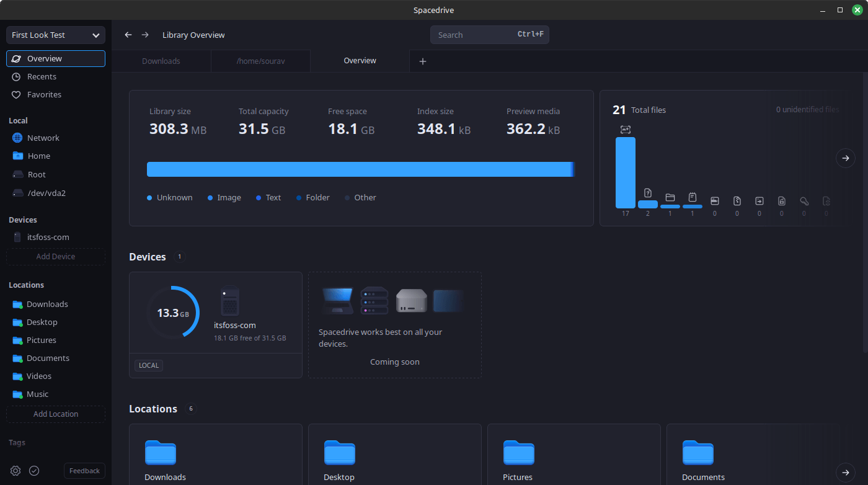
Task: Click Add Location in the sidebar
Action: [x=55, y=414]
